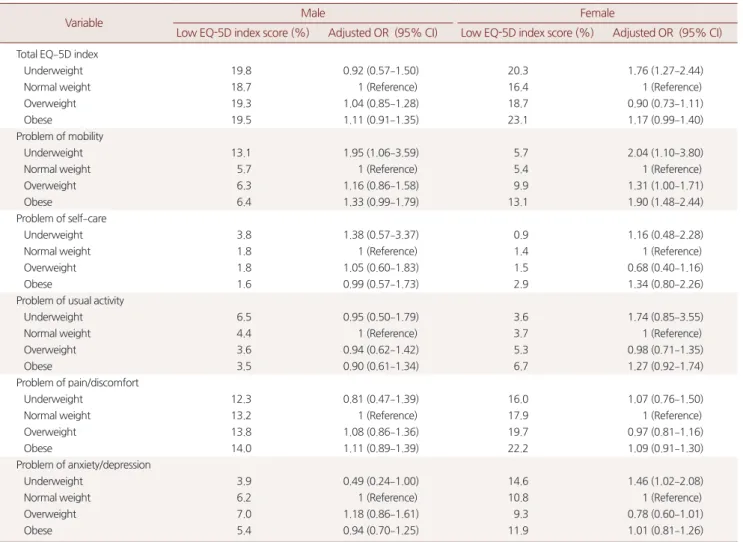743x542 pixels.
Task: Select the odds ratio 0.90 (0.61–1.34)
Action: coord(381,366)
